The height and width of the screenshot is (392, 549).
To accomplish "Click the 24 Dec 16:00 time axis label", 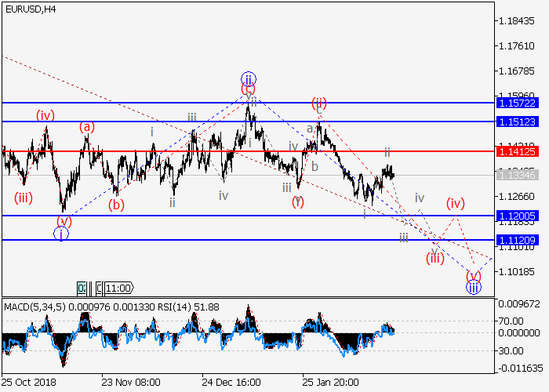I will click(231, 384).
